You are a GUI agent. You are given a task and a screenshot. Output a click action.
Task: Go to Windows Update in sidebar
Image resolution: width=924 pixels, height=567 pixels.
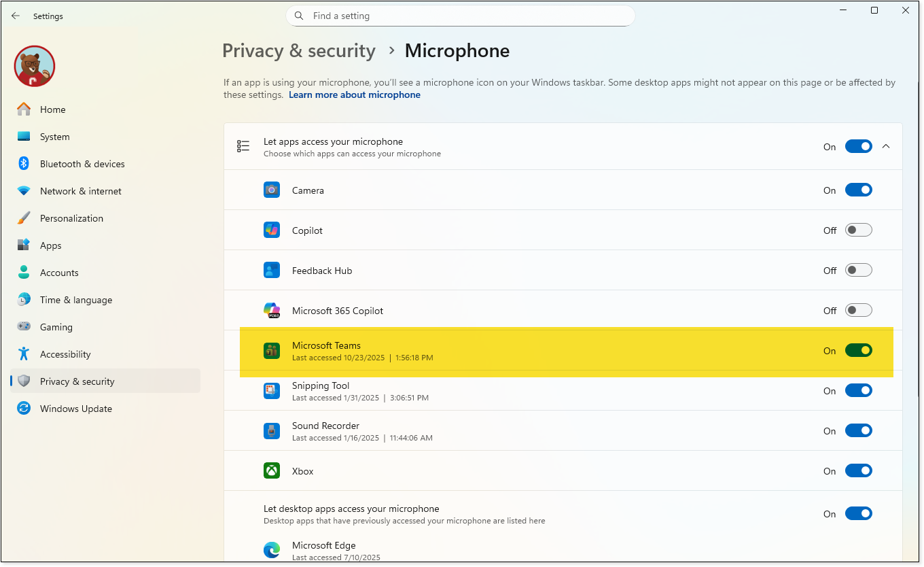75,409
